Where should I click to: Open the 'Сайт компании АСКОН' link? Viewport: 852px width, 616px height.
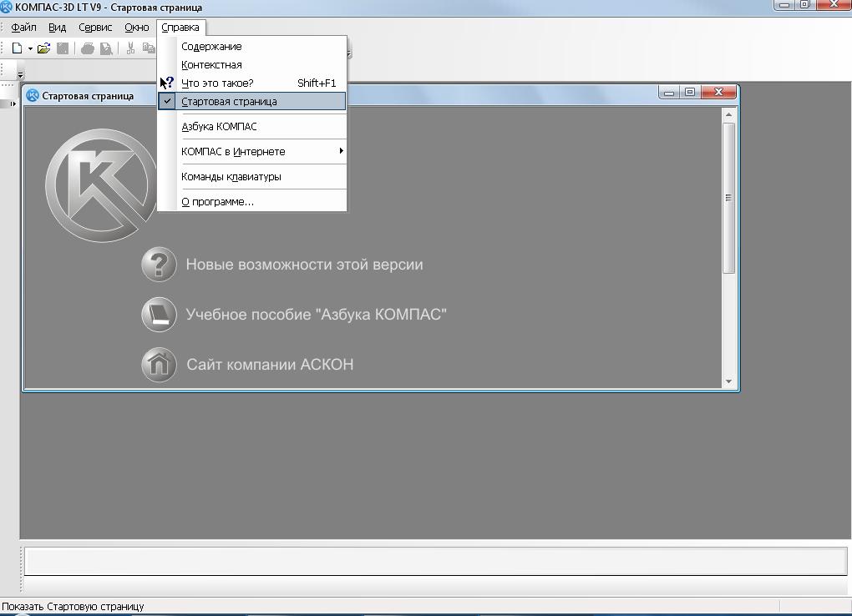pyautogui.click(x=270, y=365)
